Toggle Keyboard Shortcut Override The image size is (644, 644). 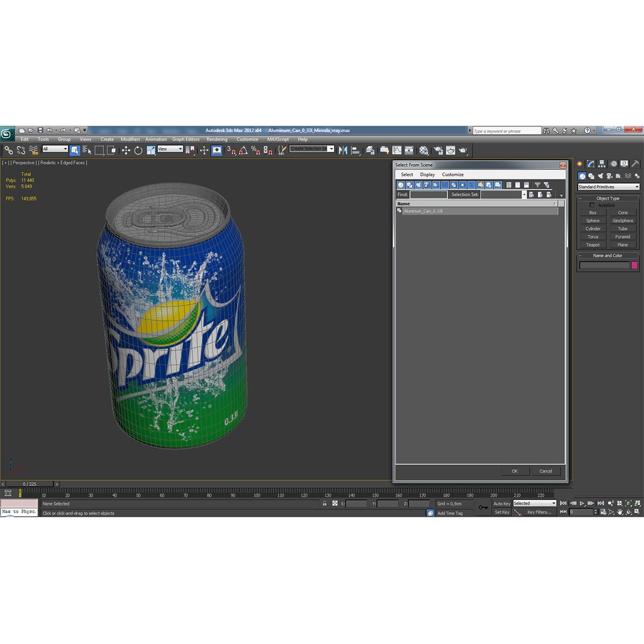[x=217, y=150]
